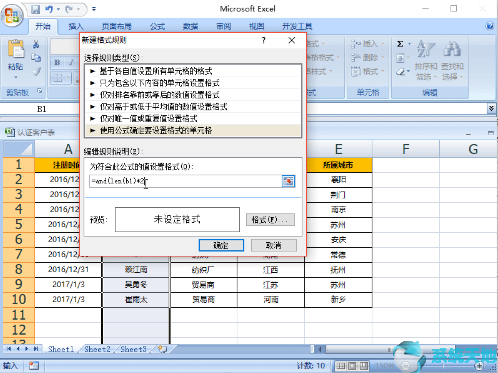The height and width of the screenshot is (373, 498).
Task: Select rule type 基于各自值设置所有单元格的格式
Action: click(193, 71)
